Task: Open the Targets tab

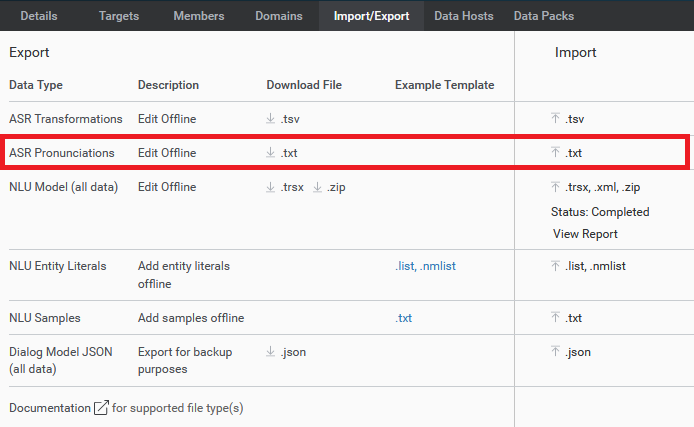Action: coord(119,16)
